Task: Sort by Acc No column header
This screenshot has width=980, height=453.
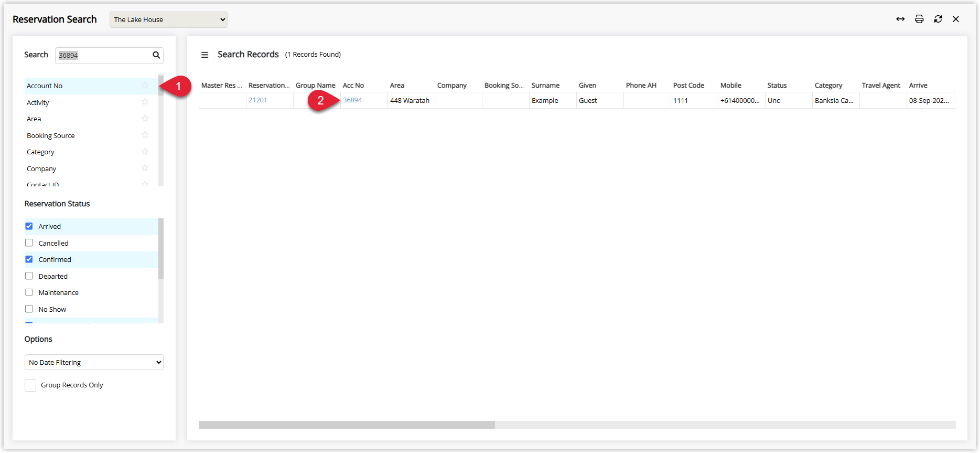Action: (x=353, y=86)
